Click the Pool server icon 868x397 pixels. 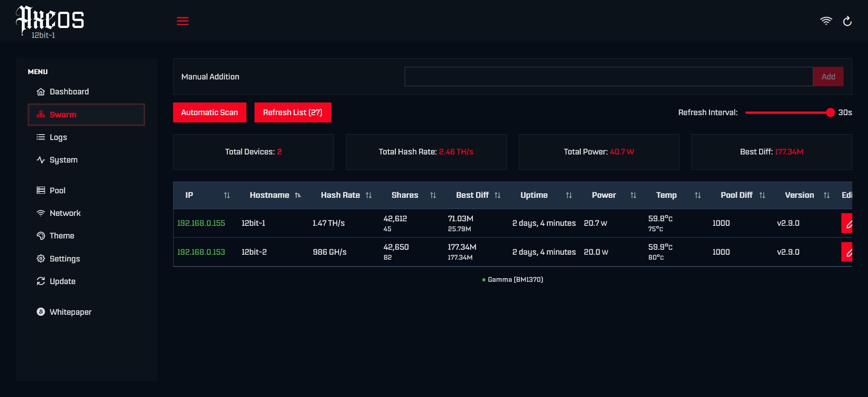41,191
